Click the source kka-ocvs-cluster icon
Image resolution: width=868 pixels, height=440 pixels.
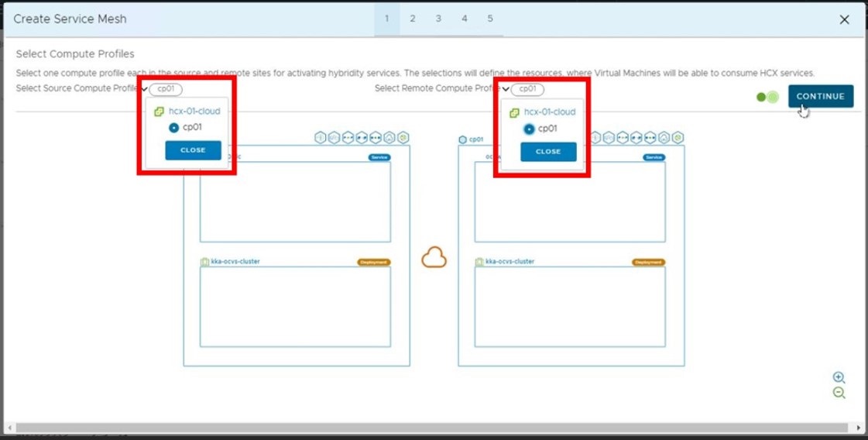205,262
